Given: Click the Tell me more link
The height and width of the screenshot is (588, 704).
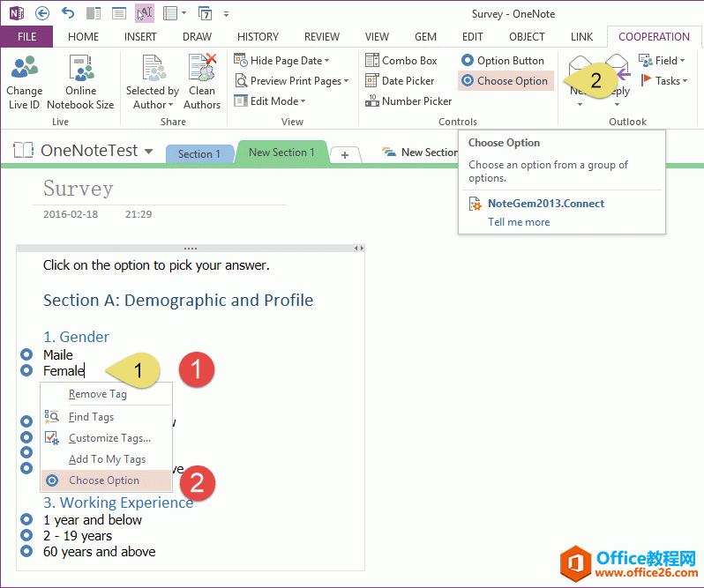Looking at the screenshot, I should [x=519, y=222].
